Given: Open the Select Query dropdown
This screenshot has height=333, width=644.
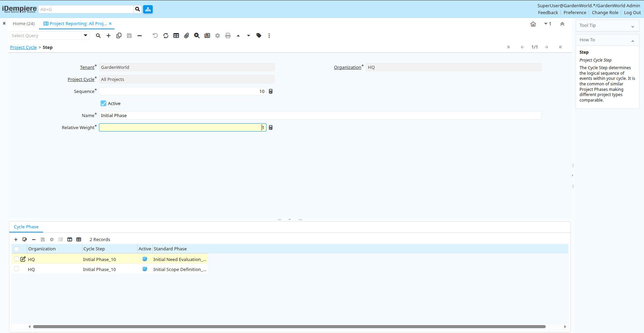Looking at the screenshot, I should tap(85, 35).
